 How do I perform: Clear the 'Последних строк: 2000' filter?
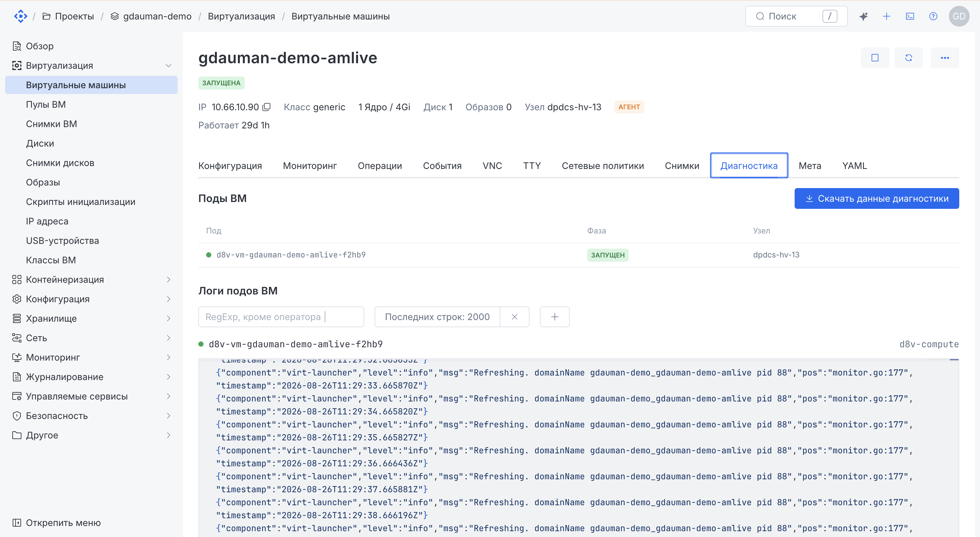point(514,316)
